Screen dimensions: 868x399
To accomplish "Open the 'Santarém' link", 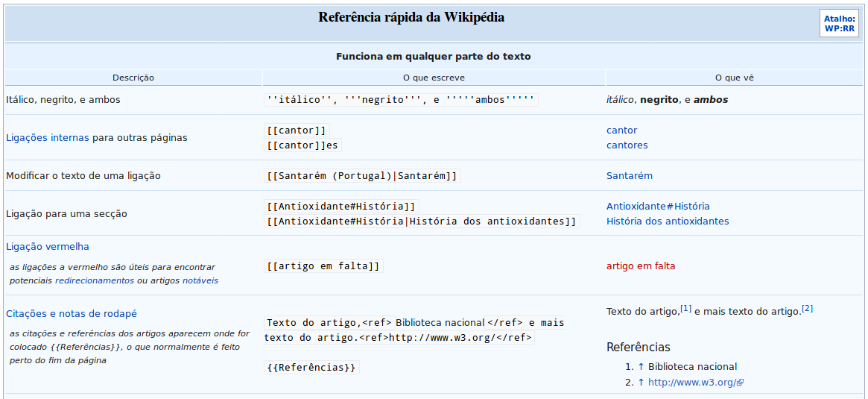I will [630, 176].
